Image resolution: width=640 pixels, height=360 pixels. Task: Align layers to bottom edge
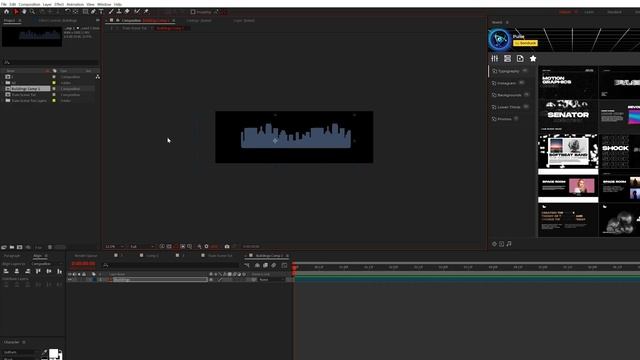60,271
